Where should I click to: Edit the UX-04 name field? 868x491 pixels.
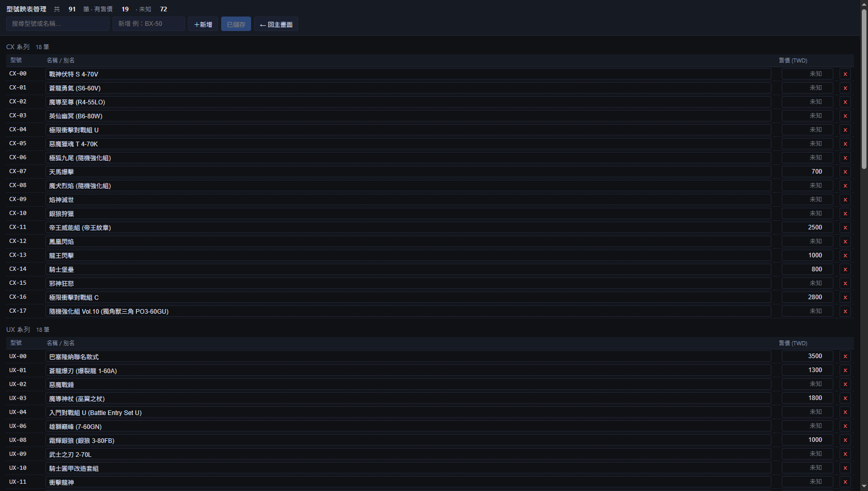[408, 412]
